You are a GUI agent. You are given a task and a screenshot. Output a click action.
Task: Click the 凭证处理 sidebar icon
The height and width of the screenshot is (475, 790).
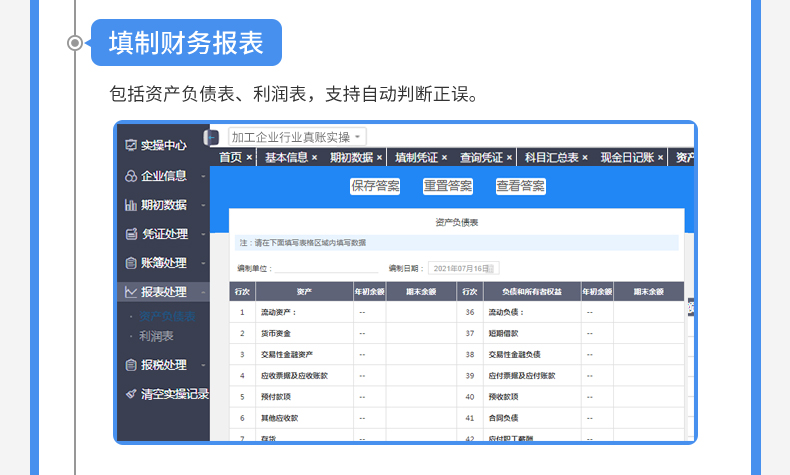click(x=130, y=234)
